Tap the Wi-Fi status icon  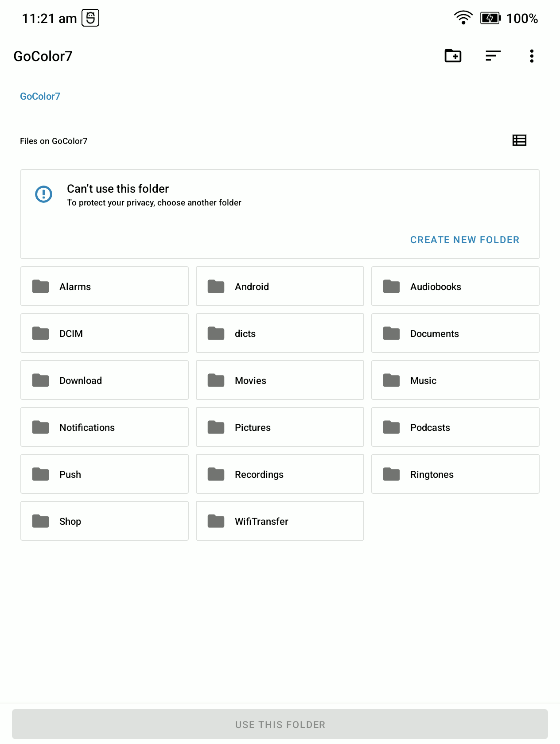pyautogui.click(x=463, y=18)
